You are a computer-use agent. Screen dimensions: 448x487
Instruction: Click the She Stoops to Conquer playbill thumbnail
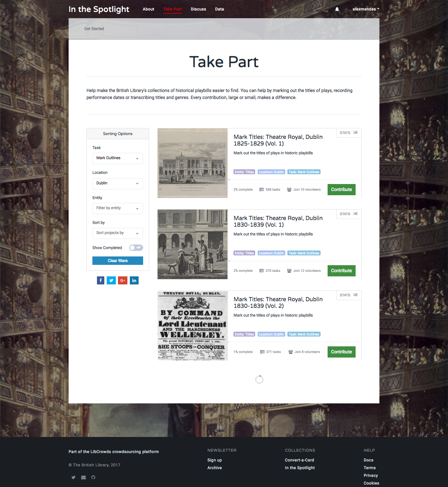pos(192,326)
